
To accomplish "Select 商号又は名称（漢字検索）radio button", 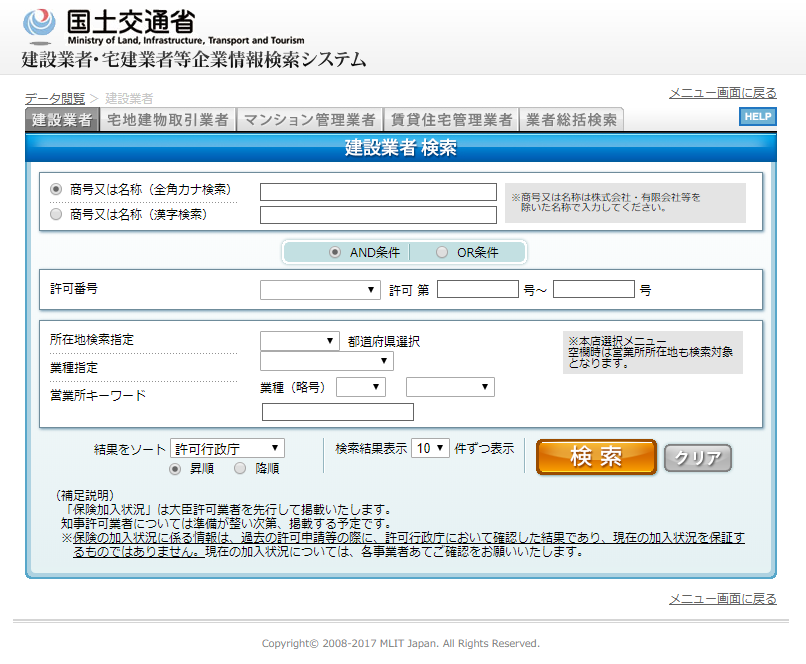I will coord(56,214).
